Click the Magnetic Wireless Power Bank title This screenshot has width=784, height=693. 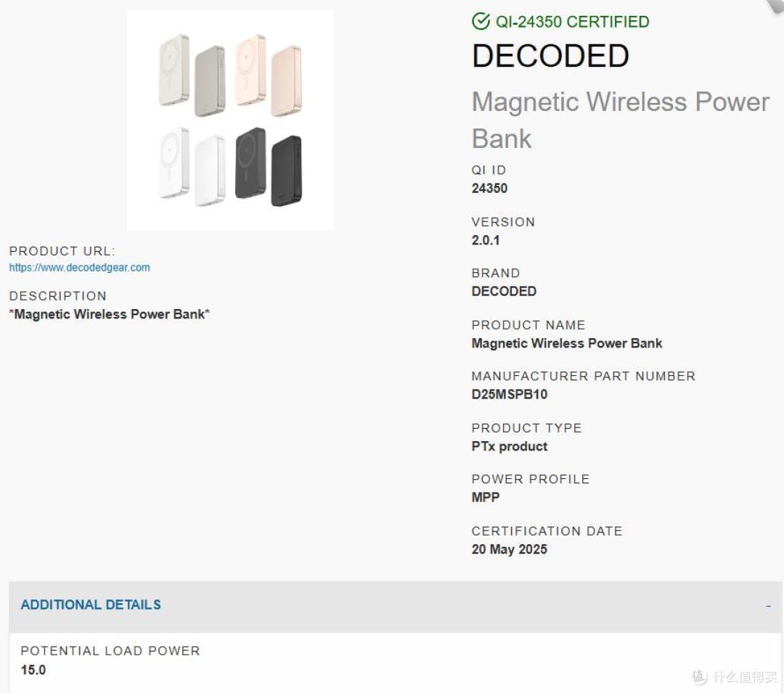[x=621, y=120]
